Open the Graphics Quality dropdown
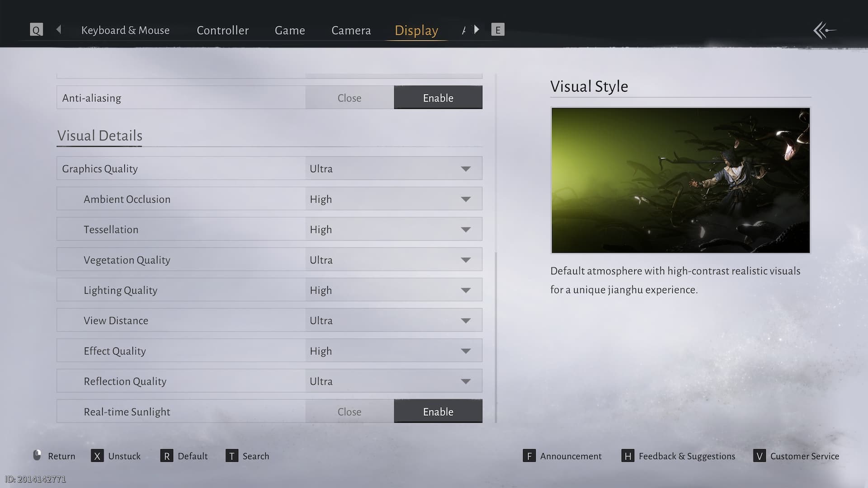Image resolution: width=868 pixels, height=488 pixels. point(393,169)
